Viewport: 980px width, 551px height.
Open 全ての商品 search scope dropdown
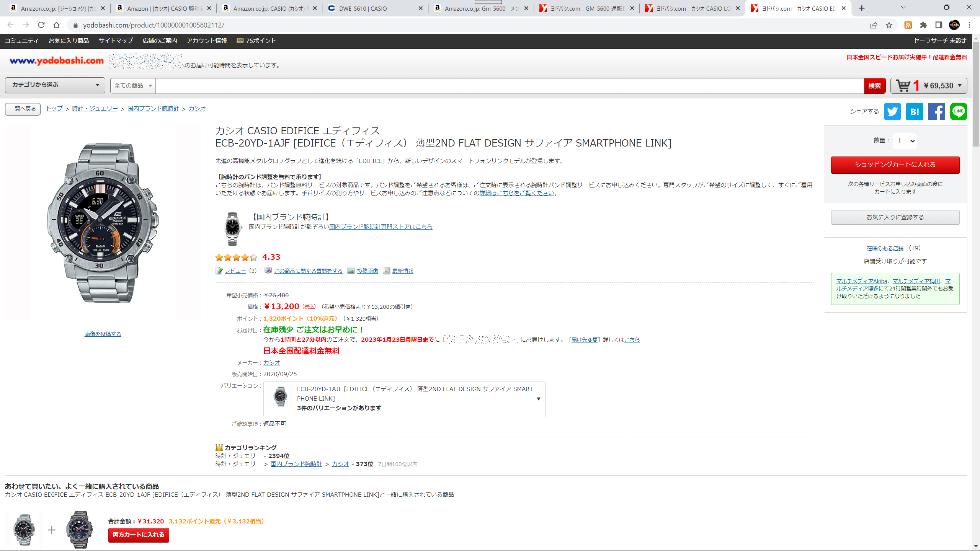[133, 86]
